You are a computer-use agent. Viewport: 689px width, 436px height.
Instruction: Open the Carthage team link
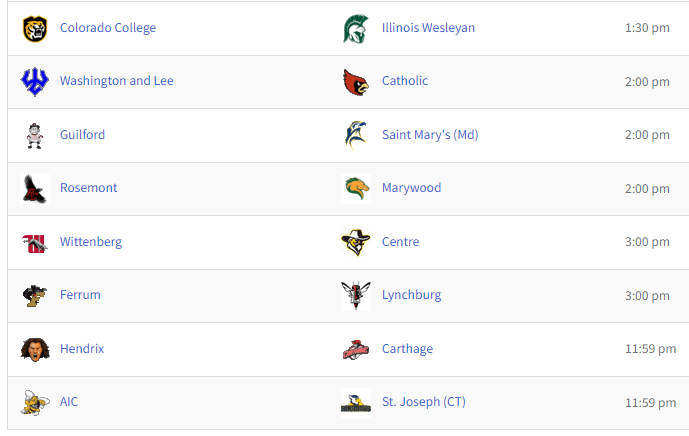pyautogui.click(x=407, y=349)
